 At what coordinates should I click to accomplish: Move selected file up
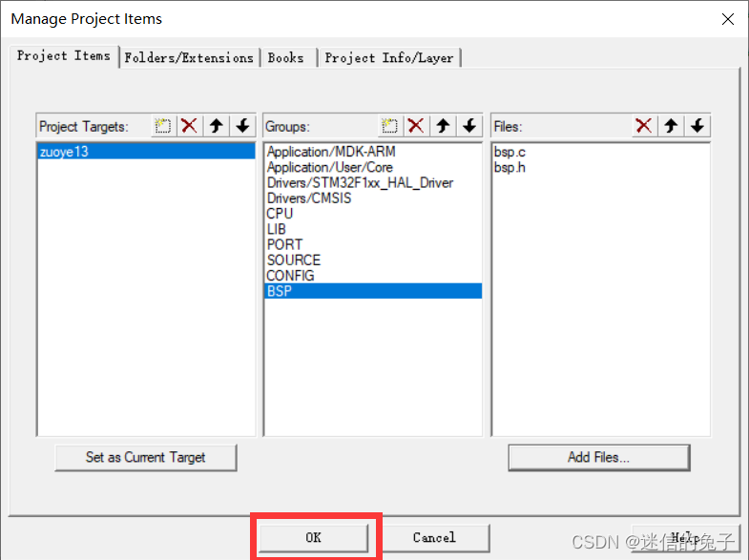coord(671,126)
